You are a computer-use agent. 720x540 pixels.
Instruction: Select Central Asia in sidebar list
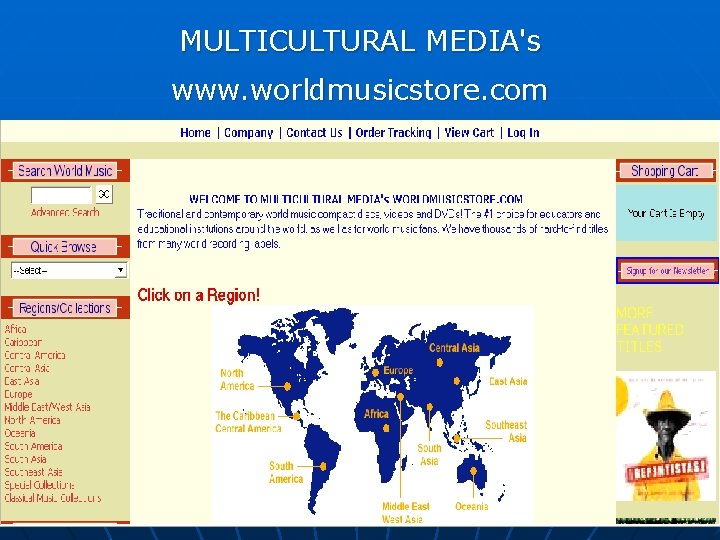click(27, 368)
